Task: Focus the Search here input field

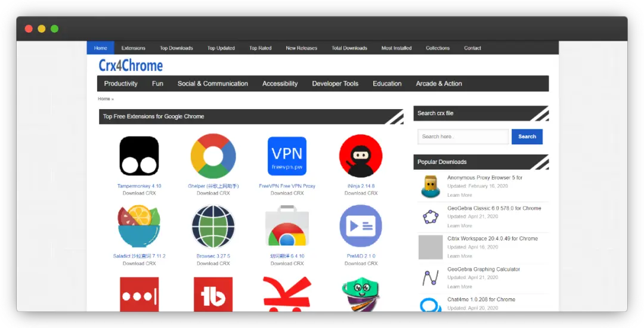Action: click(x=463, y=137)
